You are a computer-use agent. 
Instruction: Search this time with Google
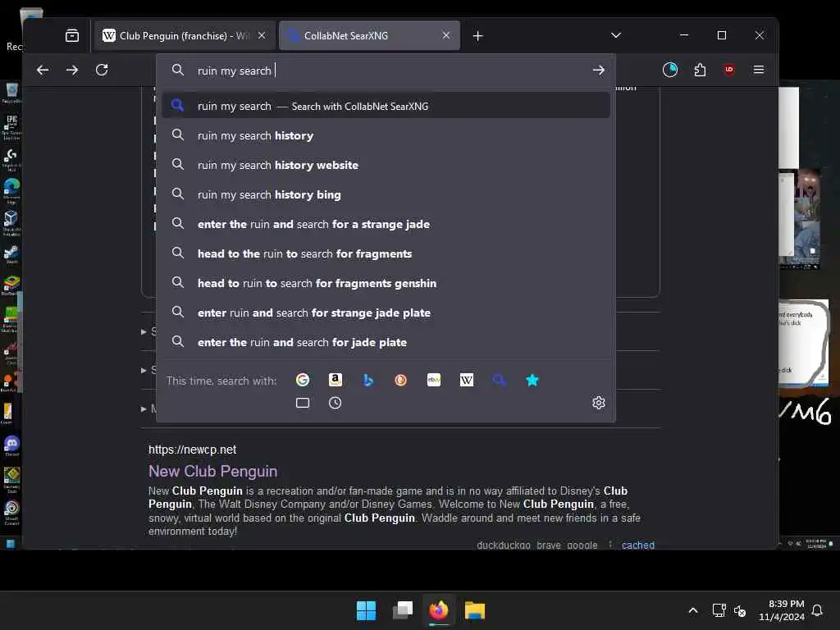point(303,380)
